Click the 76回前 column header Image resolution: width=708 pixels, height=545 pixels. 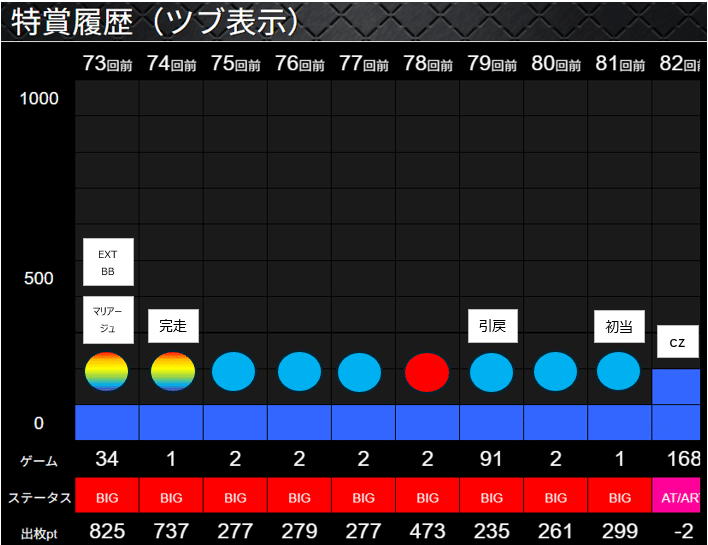(x=300, y=64)
